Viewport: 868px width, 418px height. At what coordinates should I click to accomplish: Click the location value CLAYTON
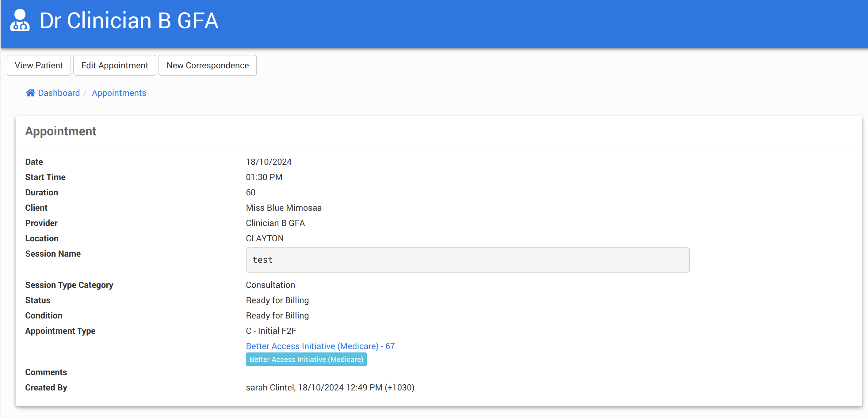pos(265,238)
